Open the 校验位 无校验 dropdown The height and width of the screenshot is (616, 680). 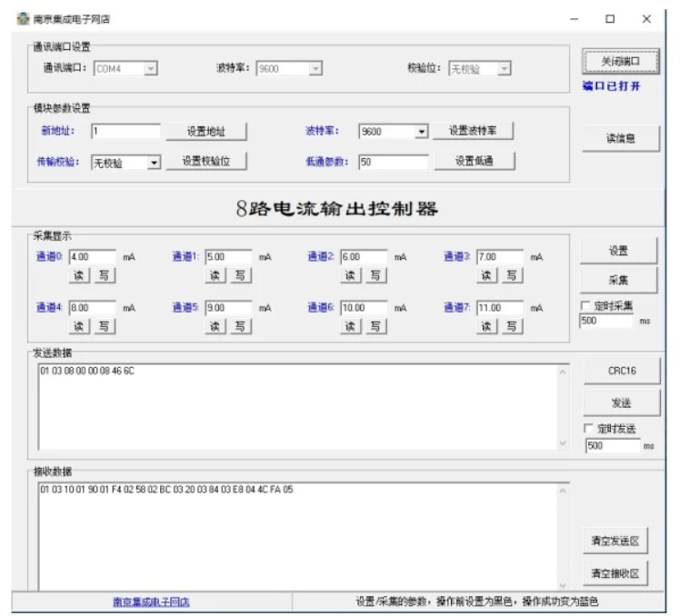[x=504, y=68]
